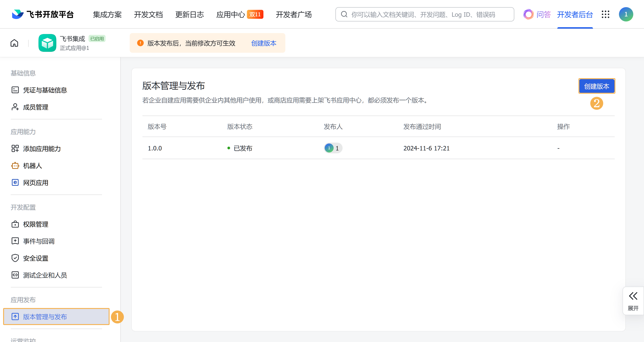The height and width of the screenshot is (342, 644).
Task: Open the apps grid icon
Action: click(605, 15)
